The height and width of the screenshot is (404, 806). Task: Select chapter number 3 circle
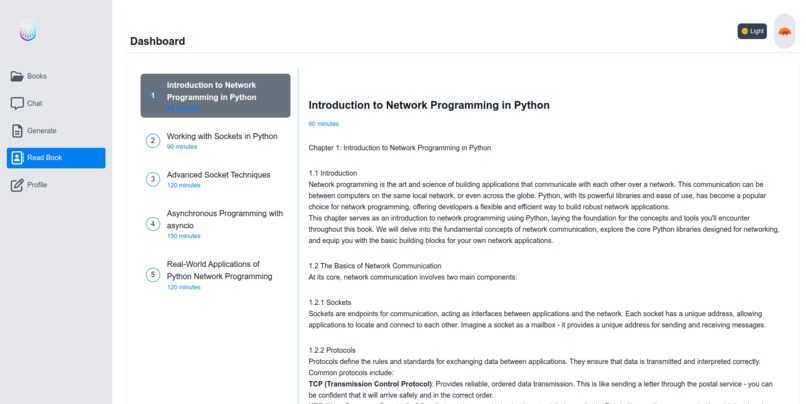pos(153,179)
